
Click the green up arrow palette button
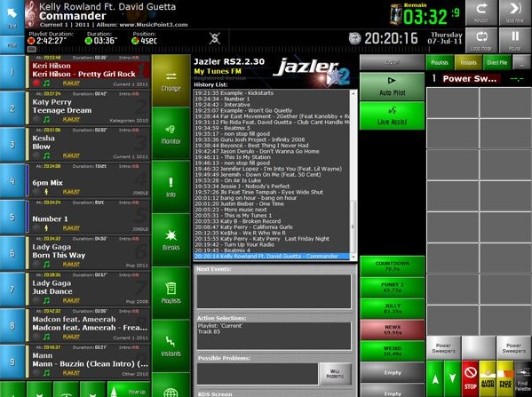(435, 378)
